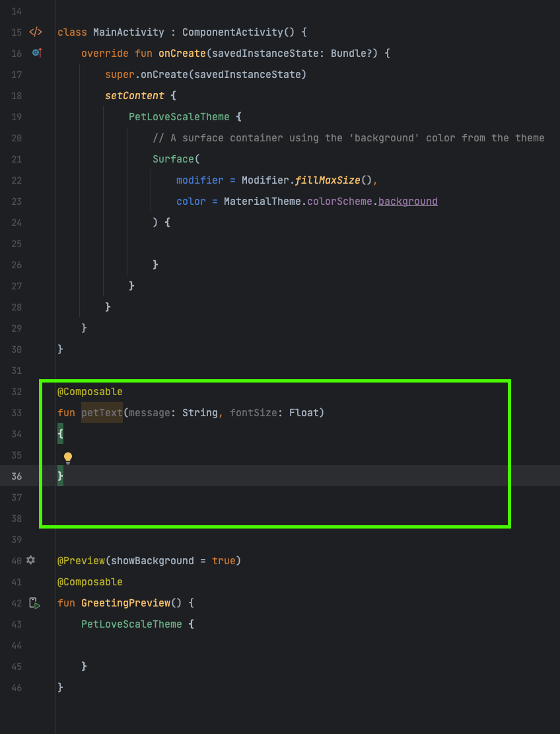Click the Float type of the fontSize parameter
This screenshot has width=560, height=734.
[305, 412]
